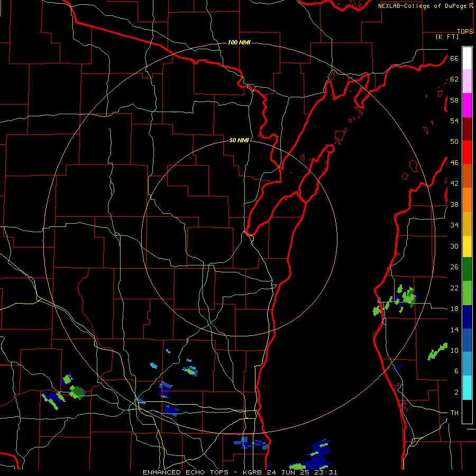Click the 50 NMI range ring label
This screenshot has width=476, height=476.
pos(239,140)
